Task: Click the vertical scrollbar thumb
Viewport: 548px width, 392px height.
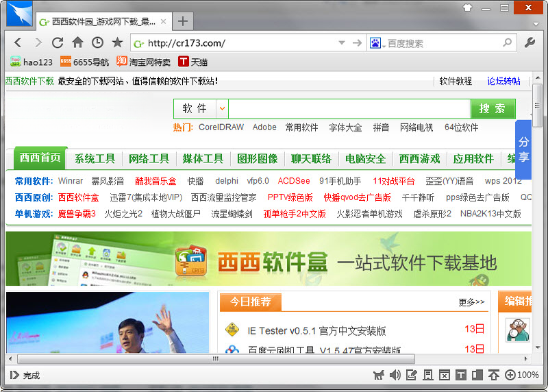Action: [x=537, y=106]
